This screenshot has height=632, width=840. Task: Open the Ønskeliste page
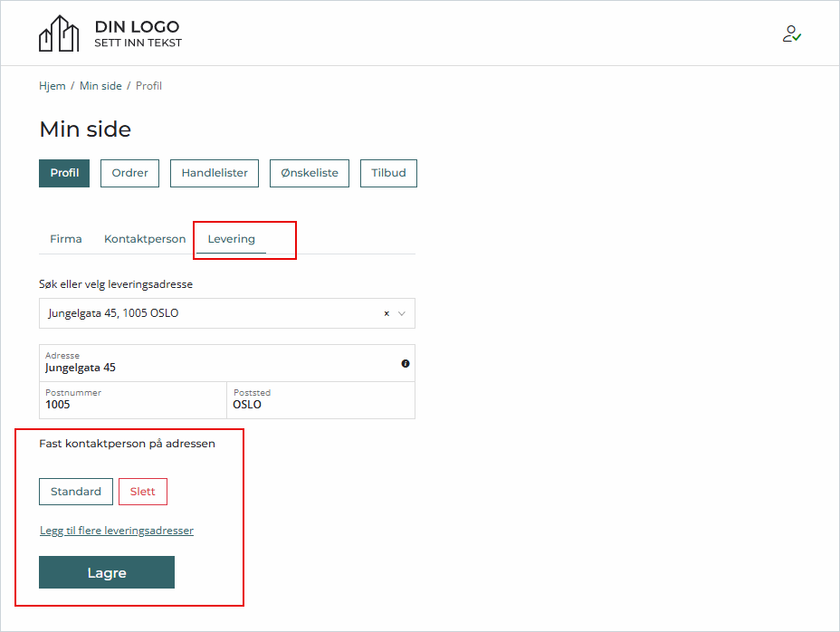tap(309, 172)
